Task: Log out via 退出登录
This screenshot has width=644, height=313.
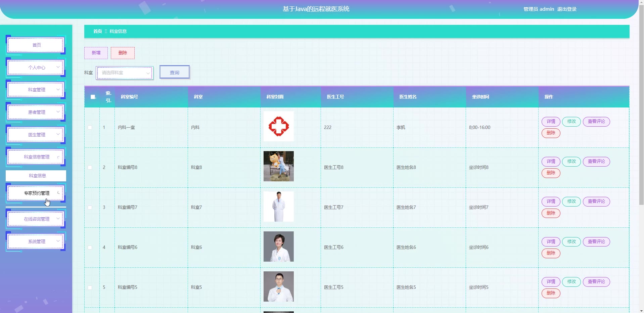Action: (567, 9)
